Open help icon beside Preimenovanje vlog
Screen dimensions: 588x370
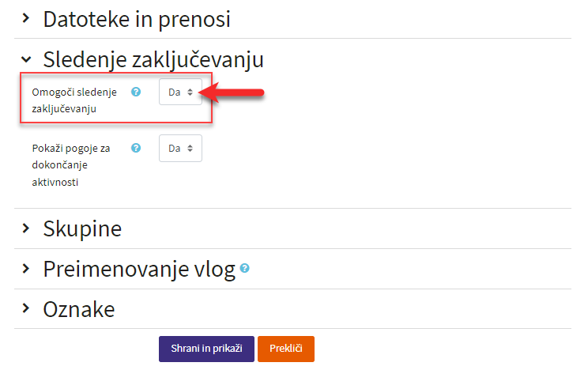(244, 268)
